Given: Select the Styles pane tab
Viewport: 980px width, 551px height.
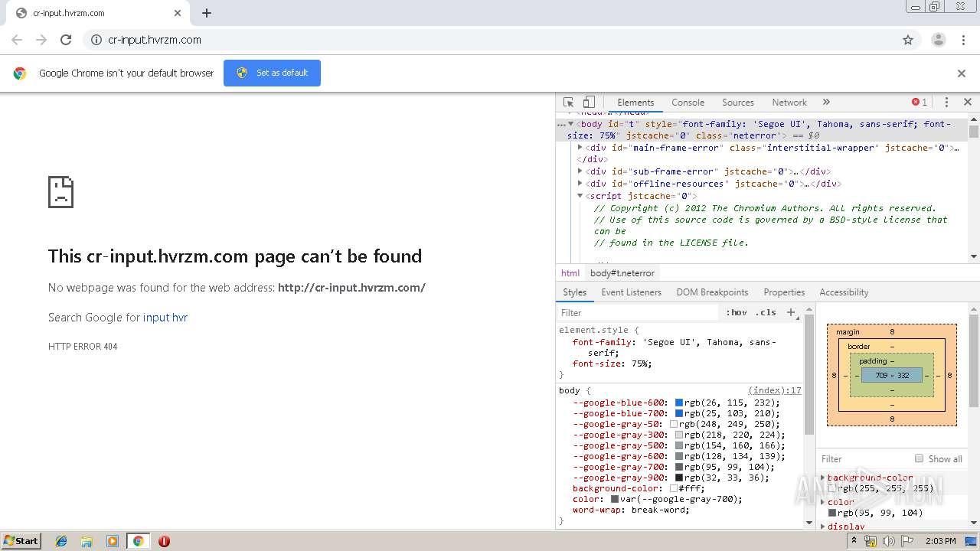Looking at the screenshot, I should [x=574, y=292].
